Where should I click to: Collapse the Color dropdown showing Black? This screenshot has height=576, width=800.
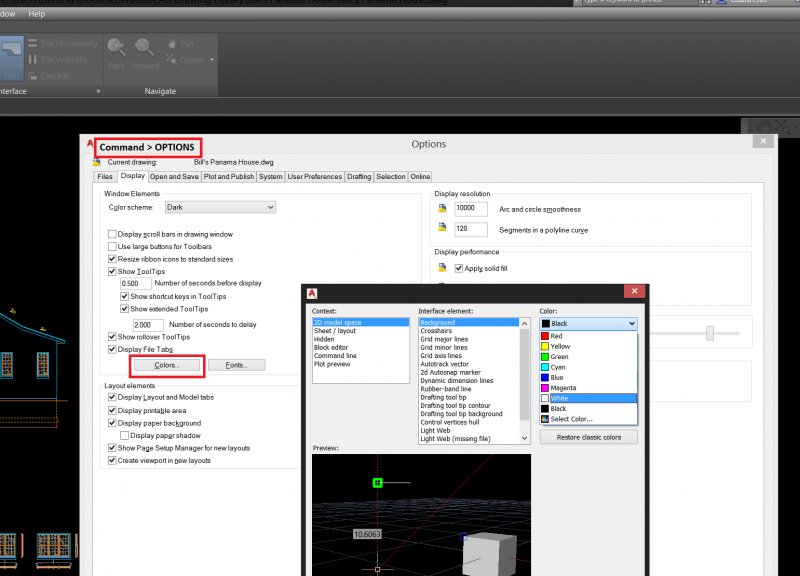click(589, 323)
